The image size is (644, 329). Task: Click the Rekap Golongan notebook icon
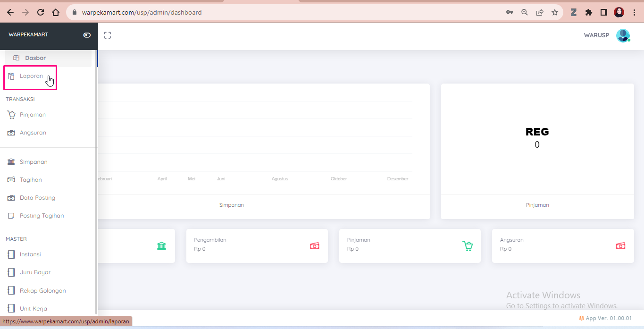click(x=11, y=291)
